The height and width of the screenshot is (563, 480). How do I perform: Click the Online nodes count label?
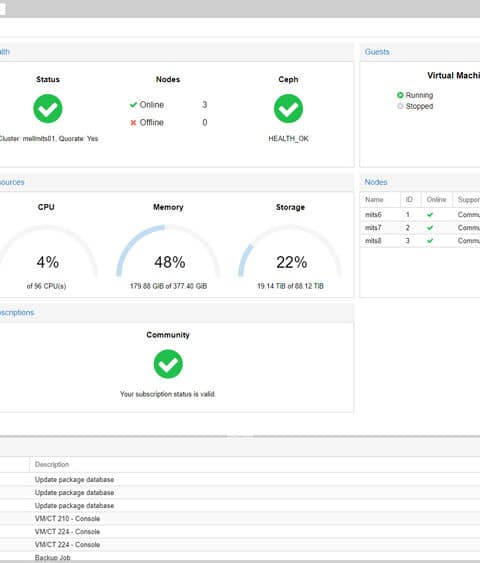click(x=152, y=104)
